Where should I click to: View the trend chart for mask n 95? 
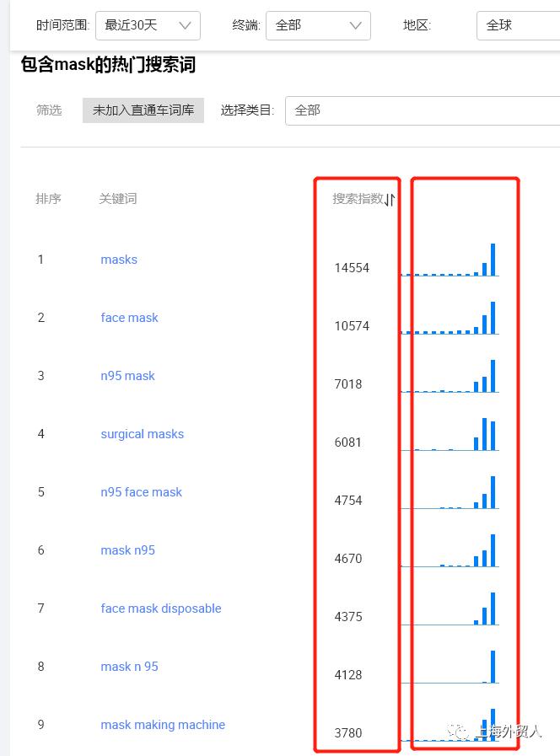[x=450, y=667]
